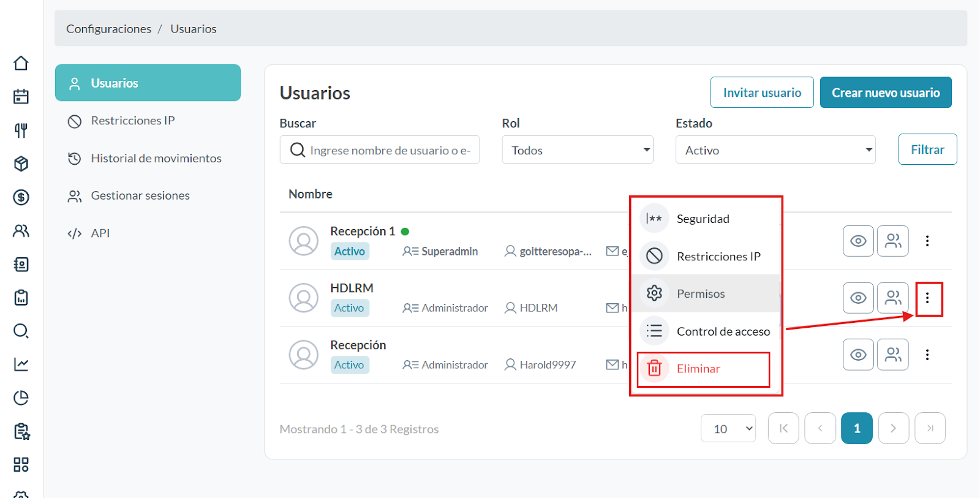980x498 pixels.
Task: Click the home icon in left sidebar
Action: point(21,63)
